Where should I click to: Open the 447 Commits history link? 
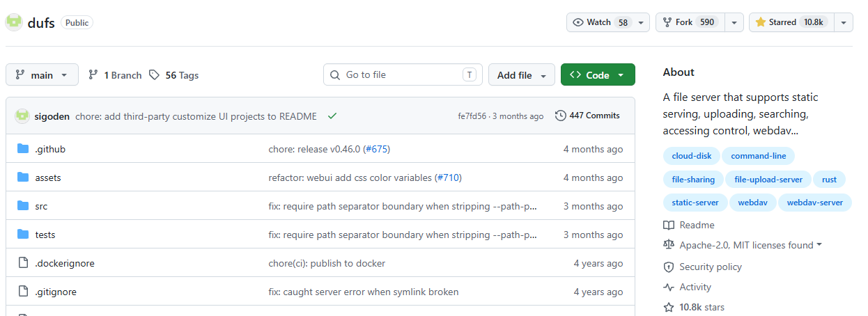[587, 116]
